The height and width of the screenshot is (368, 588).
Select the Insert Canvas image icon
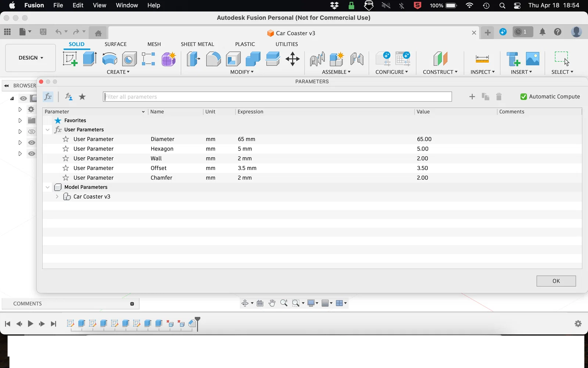pos(533,59)
